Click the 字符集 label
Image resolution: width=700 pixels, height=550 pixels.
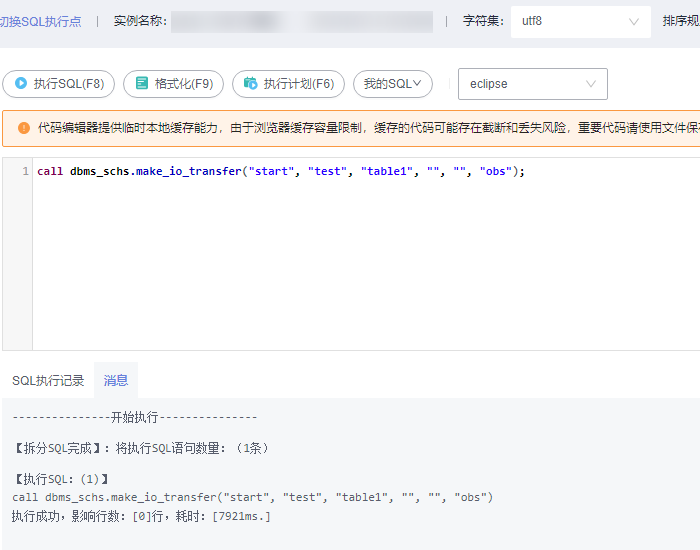483,21
